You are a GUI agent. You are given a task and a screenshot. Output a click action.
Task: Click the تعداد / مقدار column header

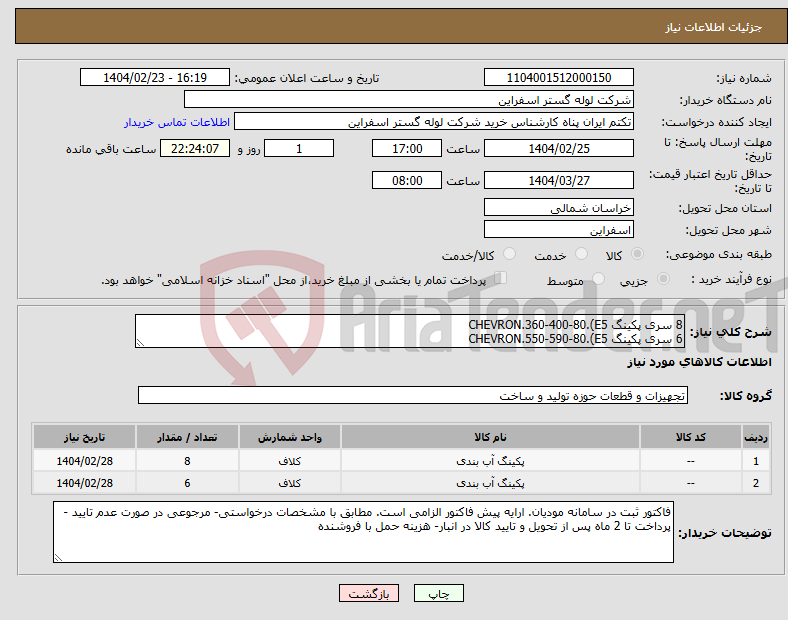(187, 437)
